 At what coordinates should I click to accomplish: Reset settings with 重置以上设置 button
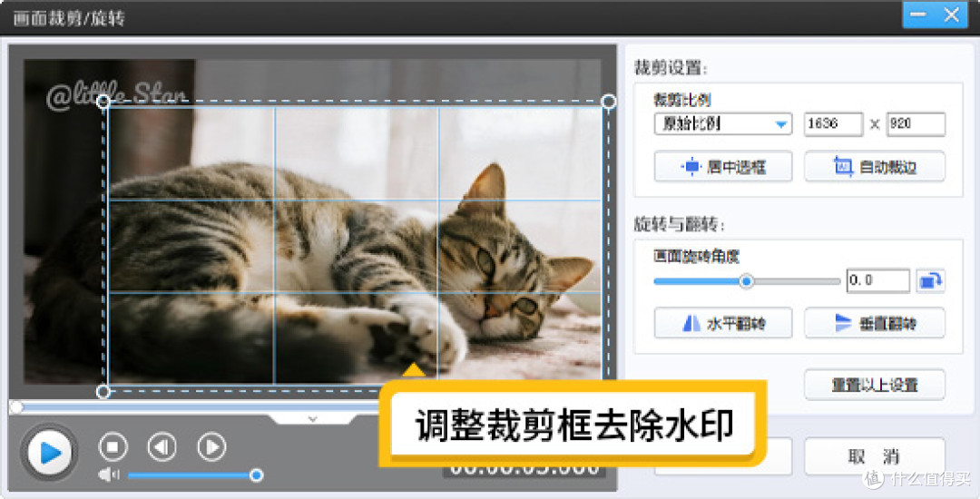pyautogui.click(x=875, y=385)
